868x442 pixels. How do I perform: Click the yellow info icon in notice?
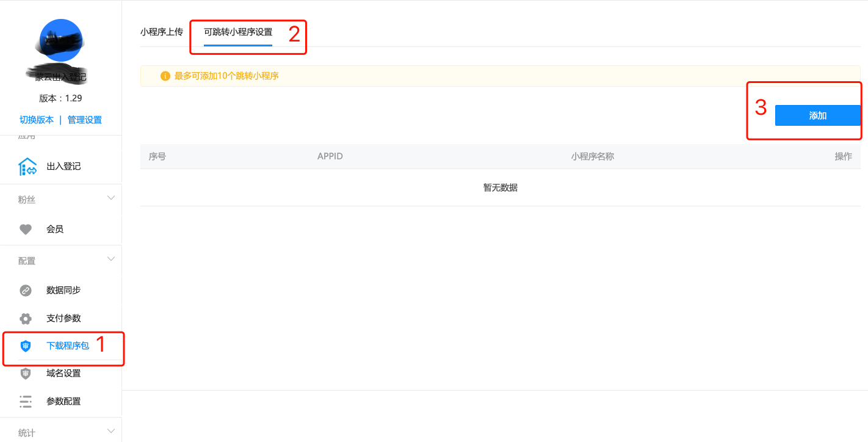(165, 76)
